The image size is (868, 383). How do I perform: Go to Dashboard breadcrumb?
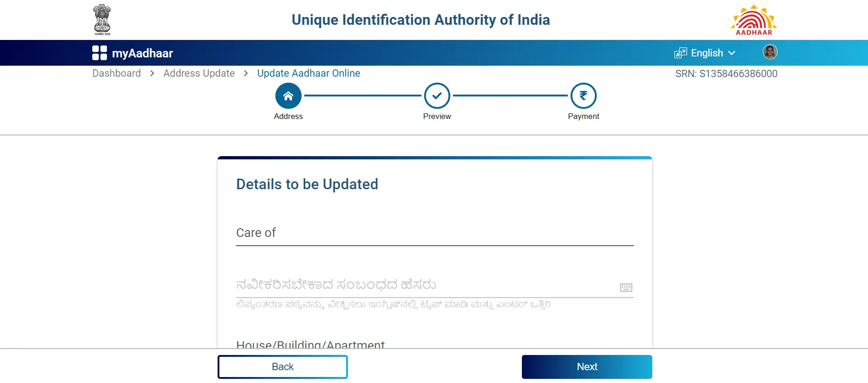pos(117,73)
